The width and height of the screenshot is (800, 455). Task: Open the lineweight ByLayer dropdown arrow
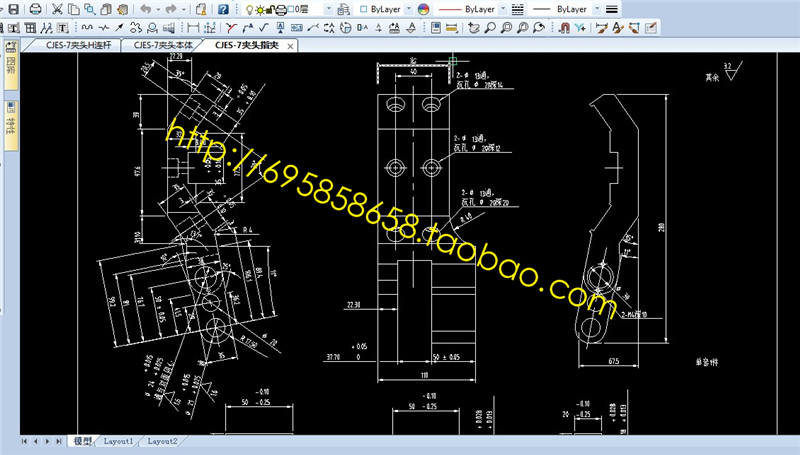pos(597,9)
